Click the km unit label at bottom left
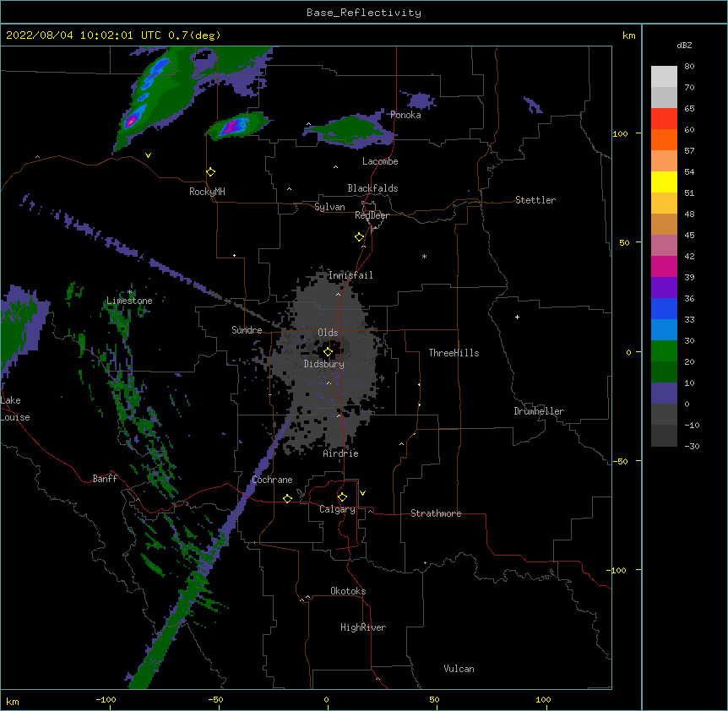The image size is (728, 711). [13, 702]
